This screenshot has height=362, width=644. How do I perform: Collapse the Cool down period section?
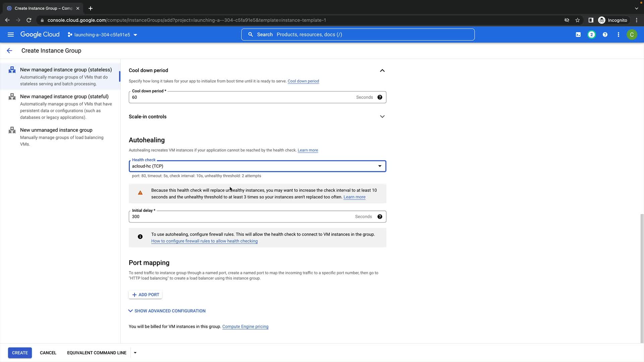[382, 70]
